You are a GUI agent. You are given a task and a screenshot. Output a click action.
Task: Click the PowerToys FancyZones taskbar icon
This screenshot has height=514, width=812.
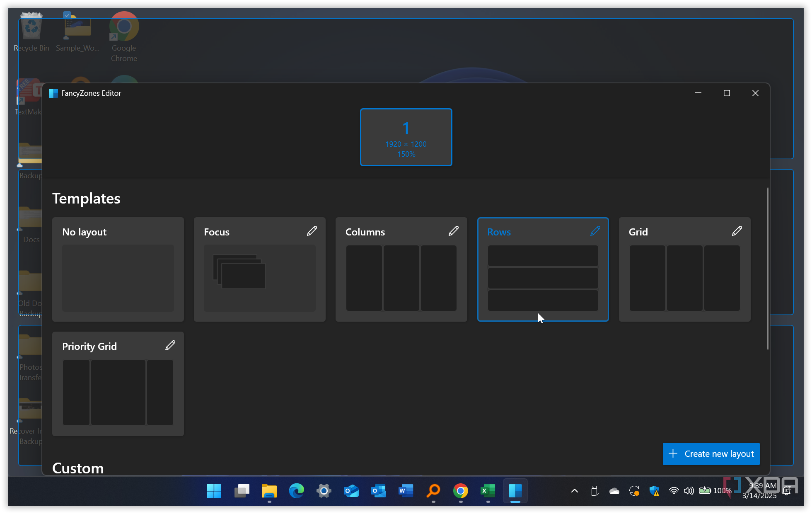tap(515, 491)
